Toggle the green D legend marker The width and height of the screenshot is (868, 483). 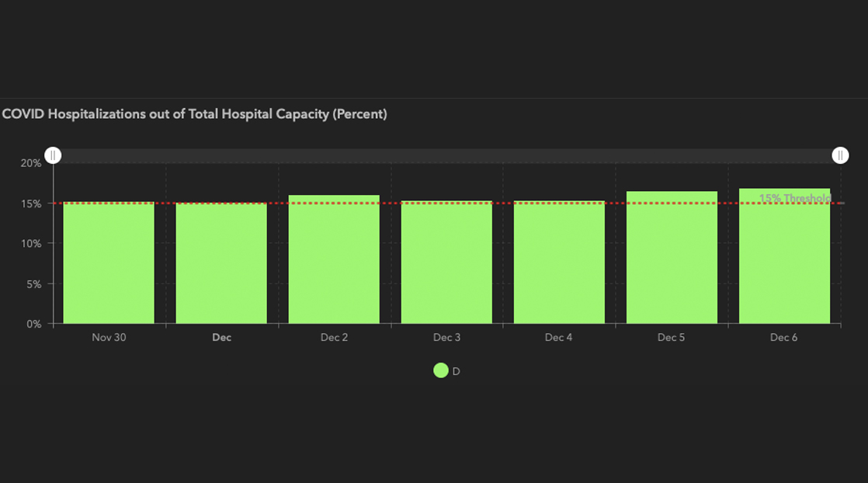[441, 371]
